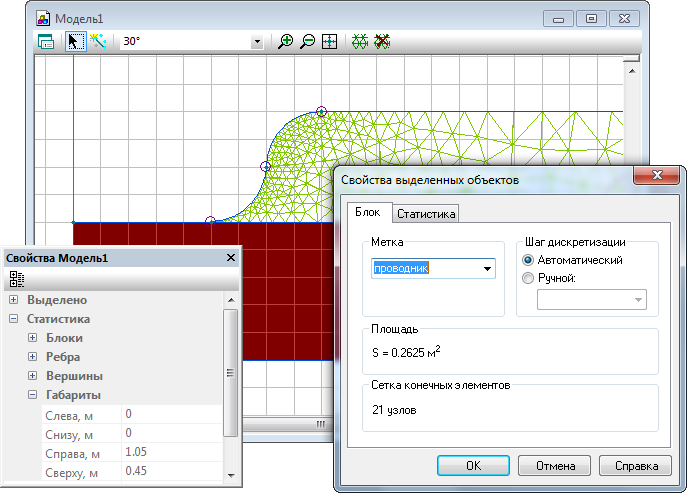Click the zoom out magnifier

tap(307, 42)
